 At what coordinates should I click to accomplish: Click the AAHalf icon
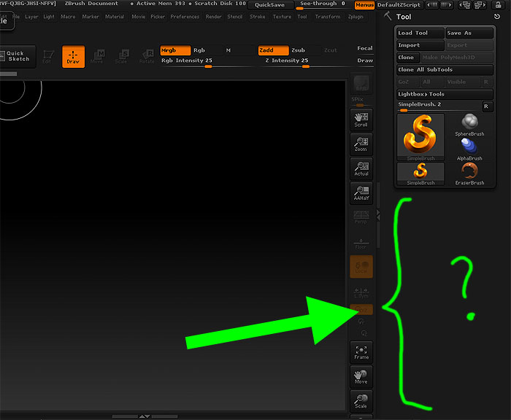click(361, 192)
